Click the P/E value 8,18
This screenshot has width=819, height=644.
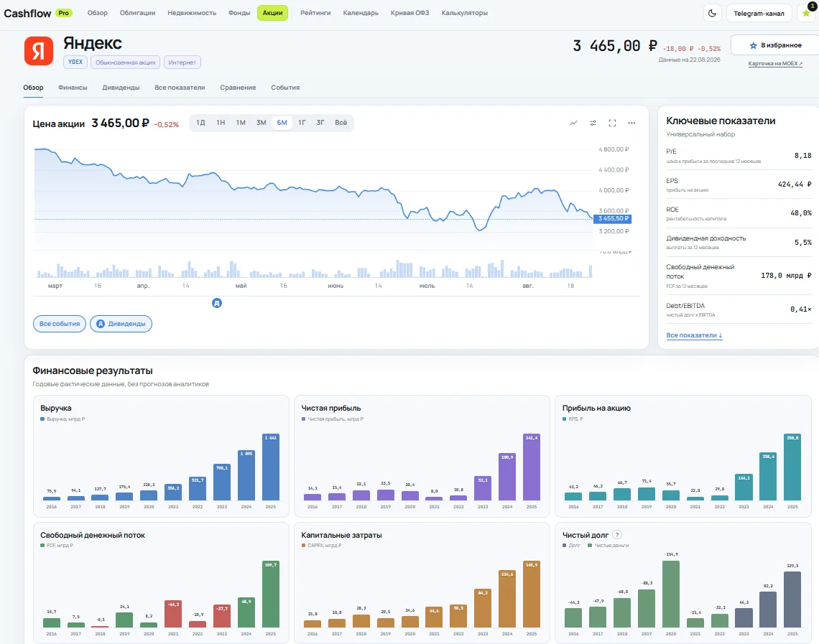coord(802,156)
